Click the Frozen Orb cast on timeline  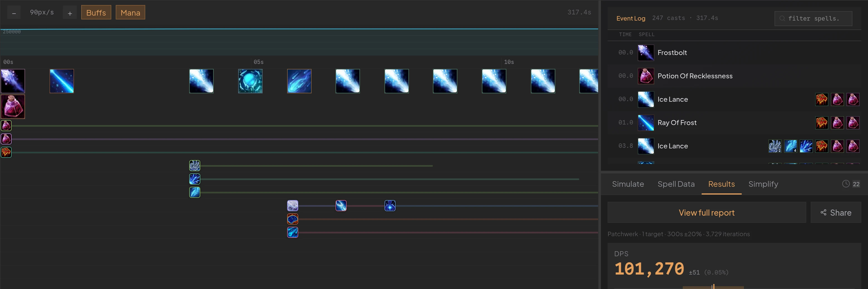coord(250,81)
